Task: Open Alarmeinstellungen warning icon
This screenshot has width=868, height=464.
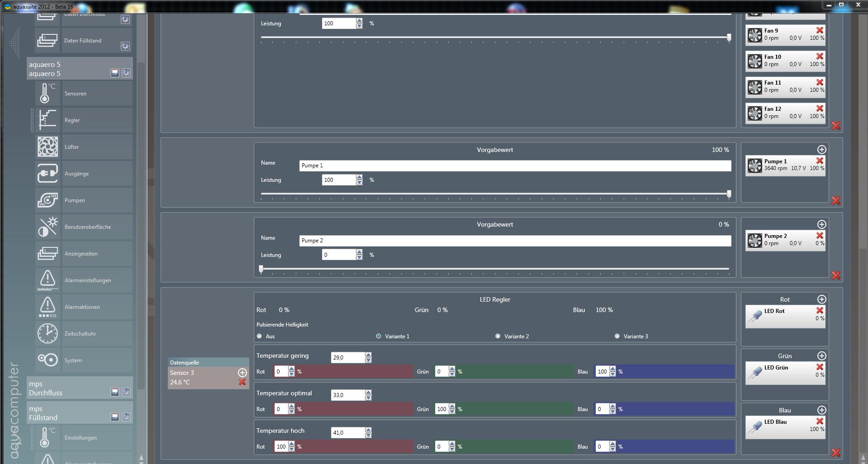Action: coord(47,280)
